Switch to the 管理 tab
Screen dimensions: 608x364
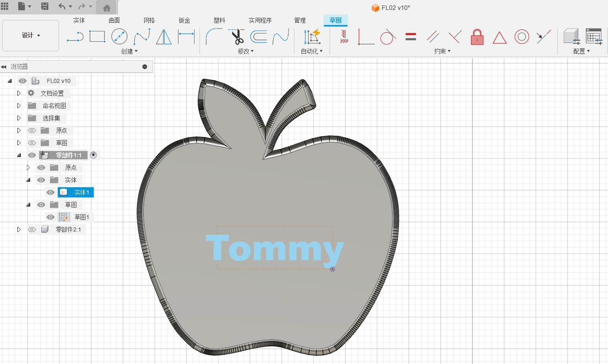pos(300,20)
